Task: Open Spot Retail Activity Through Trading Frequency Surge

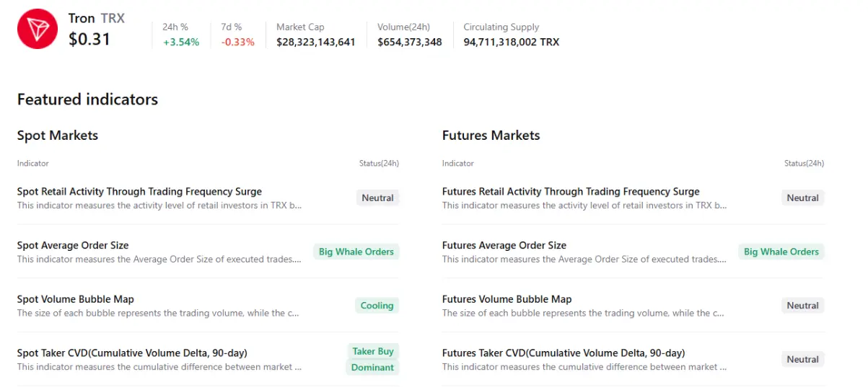Action: (139, 192)
